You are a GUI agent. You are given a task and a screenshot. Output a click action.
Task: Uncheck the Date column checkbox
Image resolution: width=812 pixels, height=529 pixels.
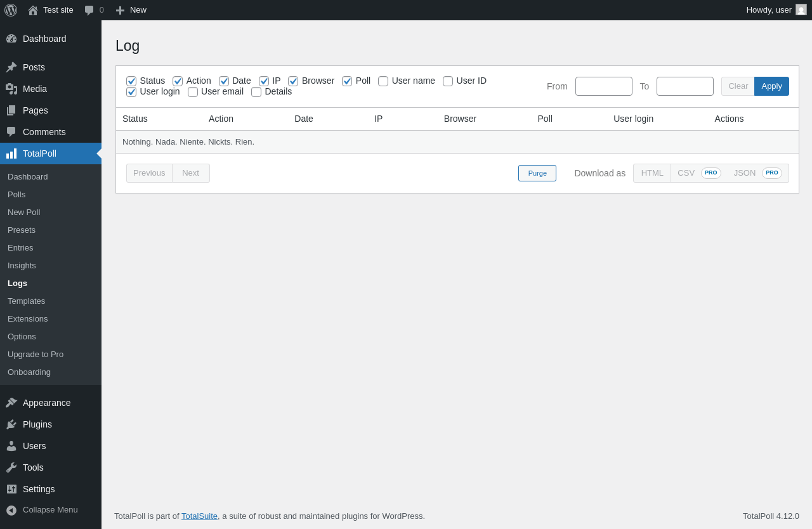point(224,81)
